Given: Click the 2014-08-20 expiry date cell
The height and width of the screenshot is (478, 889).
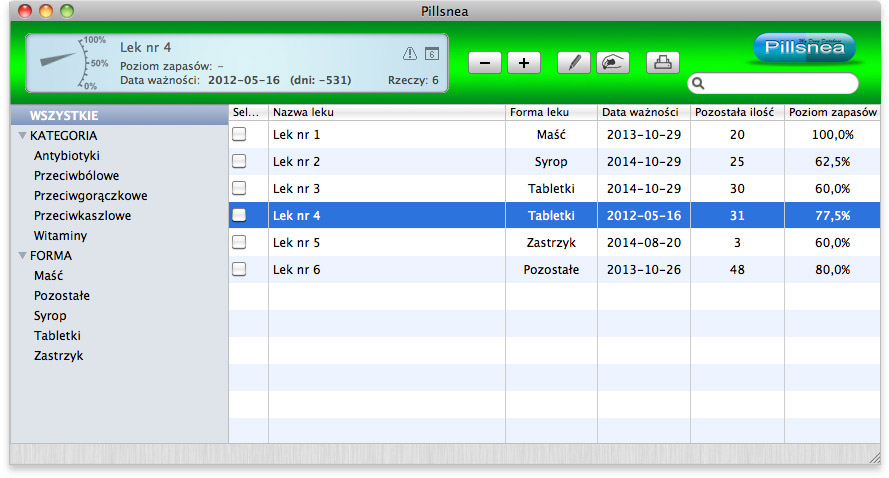Looking at the screenshot, I should pyautogui.click(x=644, y=242).
